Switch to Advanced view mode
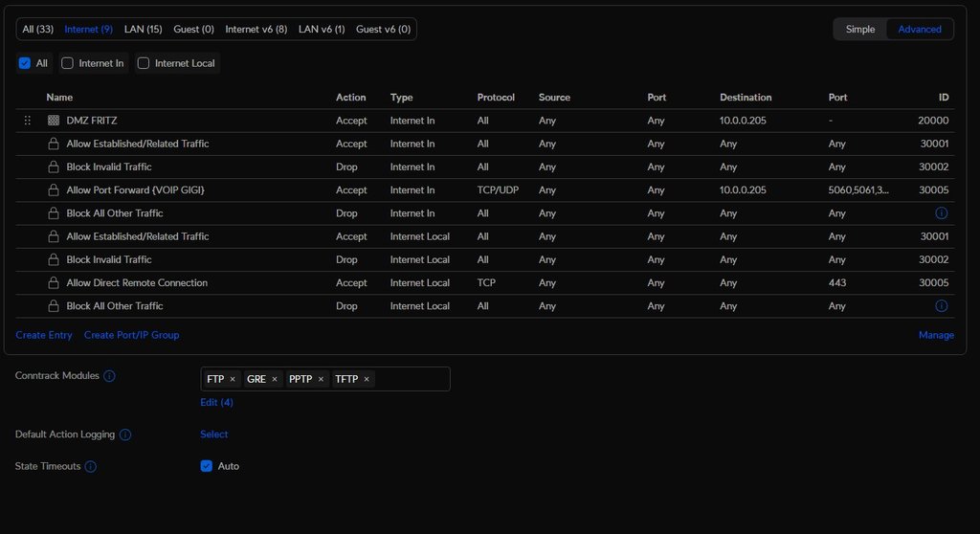This screenshot has width=980, height=534. coord(920,29)
